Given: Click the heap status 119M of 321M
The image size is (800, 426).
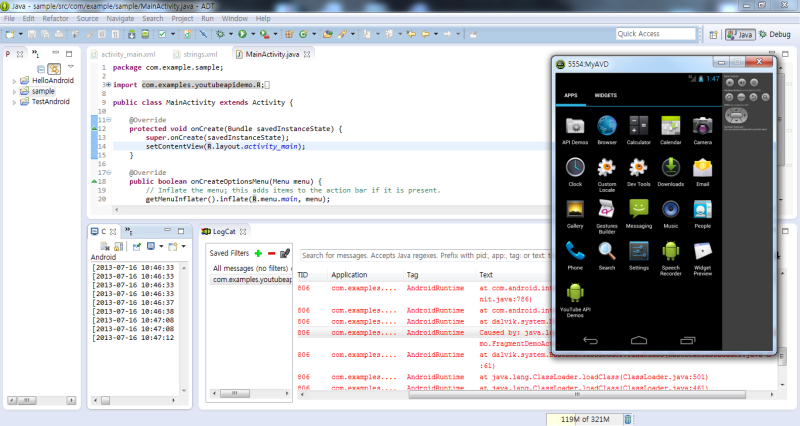Looking at the screenshot, I should pyautogui.click(x=585, y=419).
